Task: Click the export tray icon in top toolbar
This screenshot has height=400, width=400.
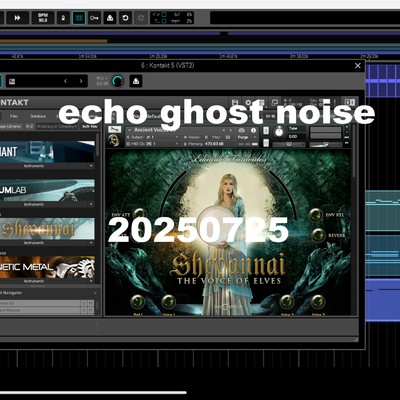Action: [110, 18]
